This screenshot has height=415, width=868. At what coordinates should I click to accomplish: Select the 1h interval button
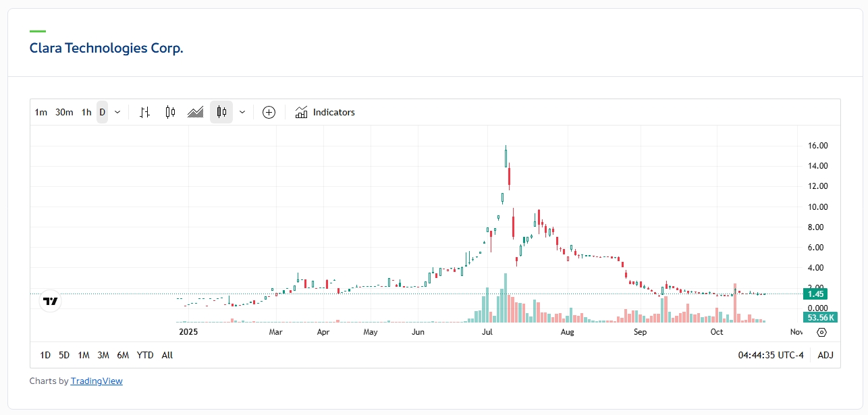click(86, 112)
